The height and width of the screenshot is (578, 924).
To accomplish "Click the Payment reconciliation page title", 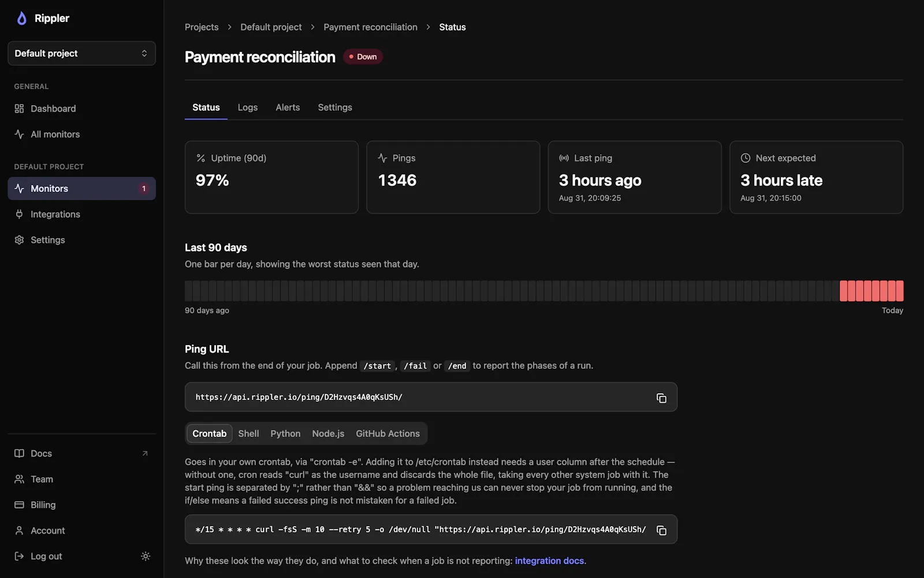I will point(260,57).
